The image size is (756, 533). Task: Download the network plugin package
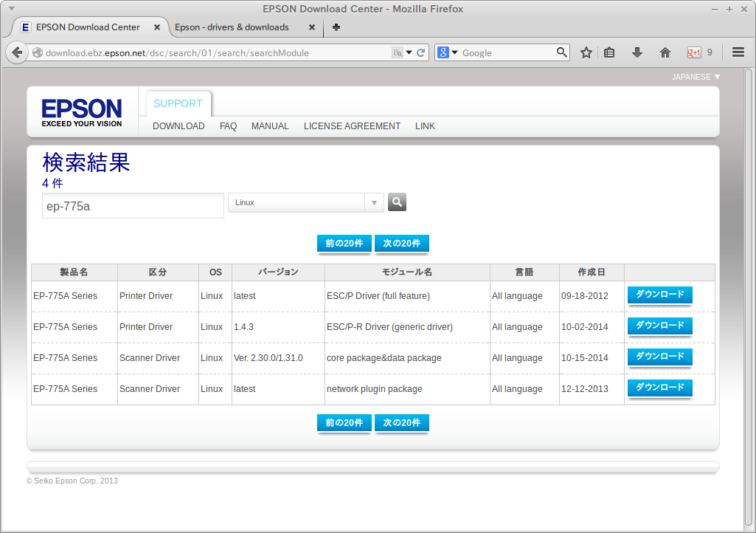click(659, 387)
